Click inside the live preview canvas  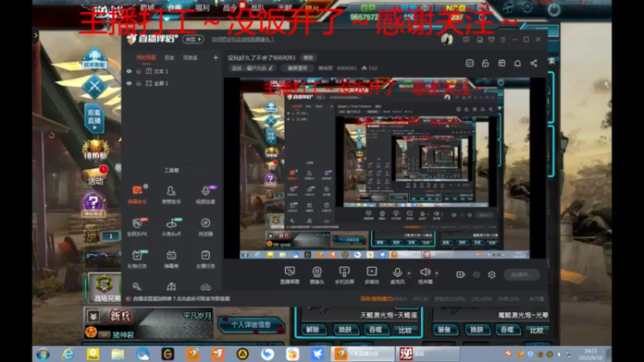click(x=385, y=168)
